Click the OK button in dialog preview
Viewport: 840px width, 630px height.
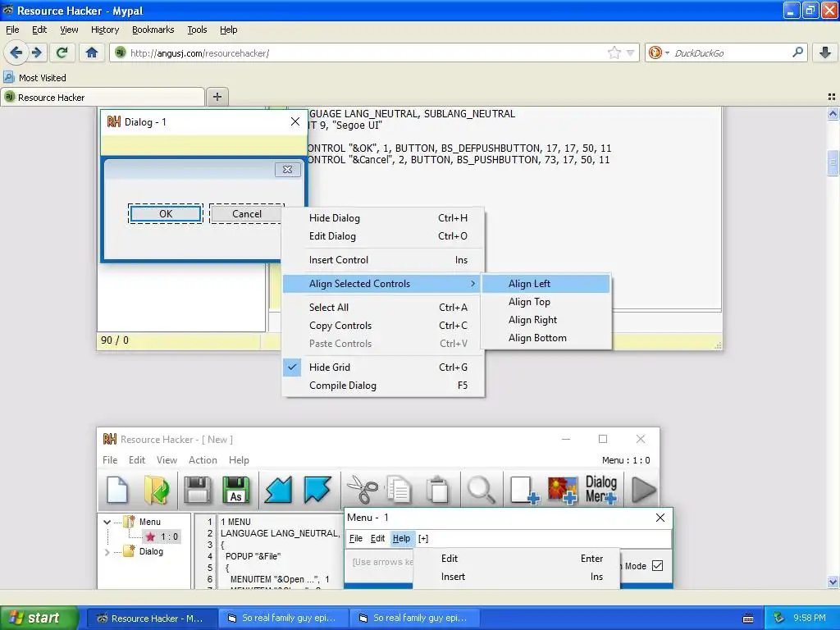[166, 214]
